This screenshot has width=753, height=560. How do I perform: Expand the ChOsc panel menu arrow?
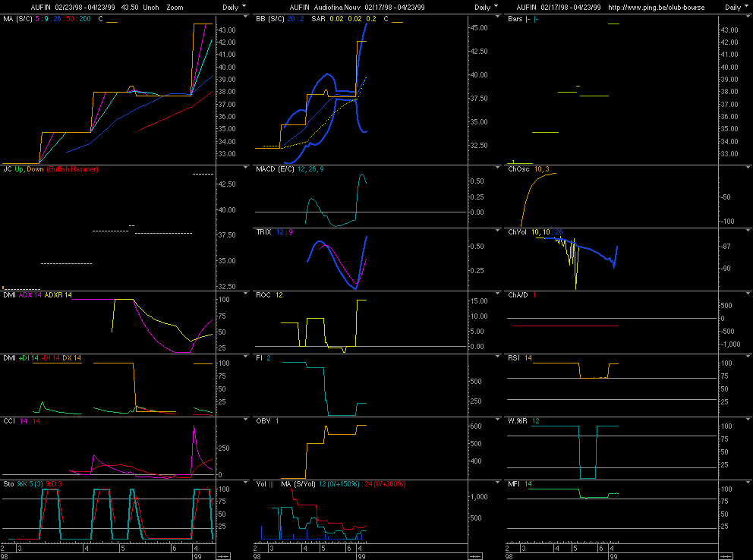click(748, 168)
